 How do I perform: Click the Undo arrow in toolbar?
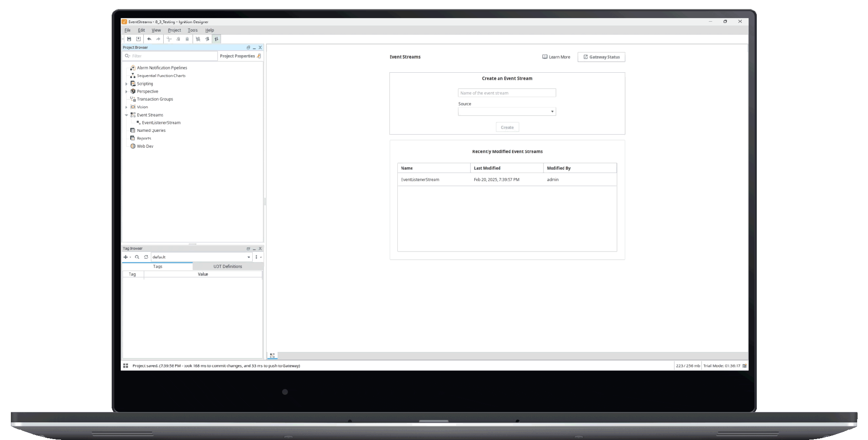[x=149, y=39]
